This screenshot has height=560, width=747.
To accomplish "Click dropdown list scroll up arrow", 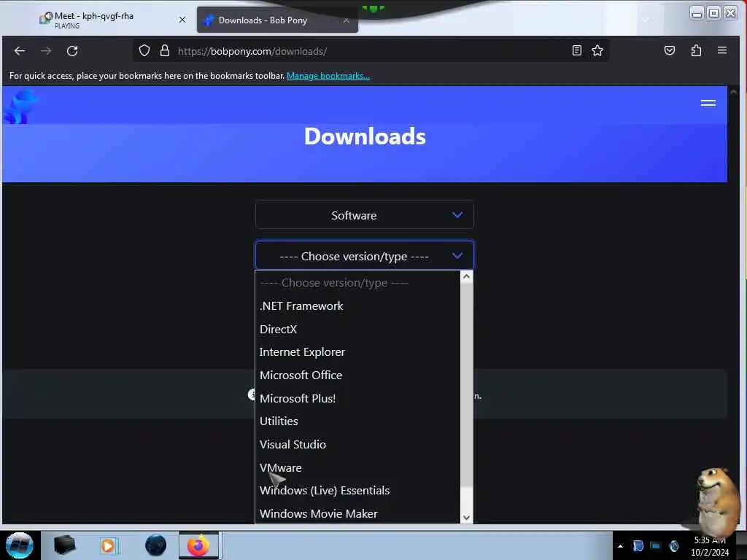I will 466,276.
